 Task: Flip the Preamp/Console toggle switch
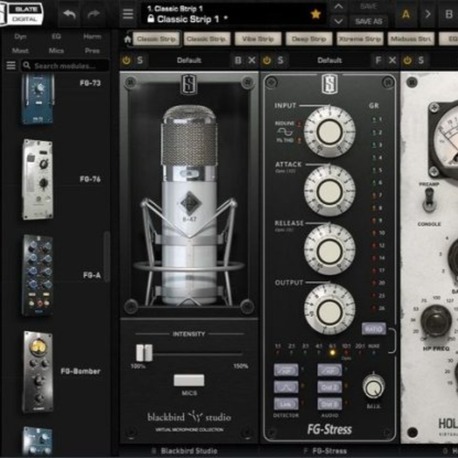(x=429, y=200)
